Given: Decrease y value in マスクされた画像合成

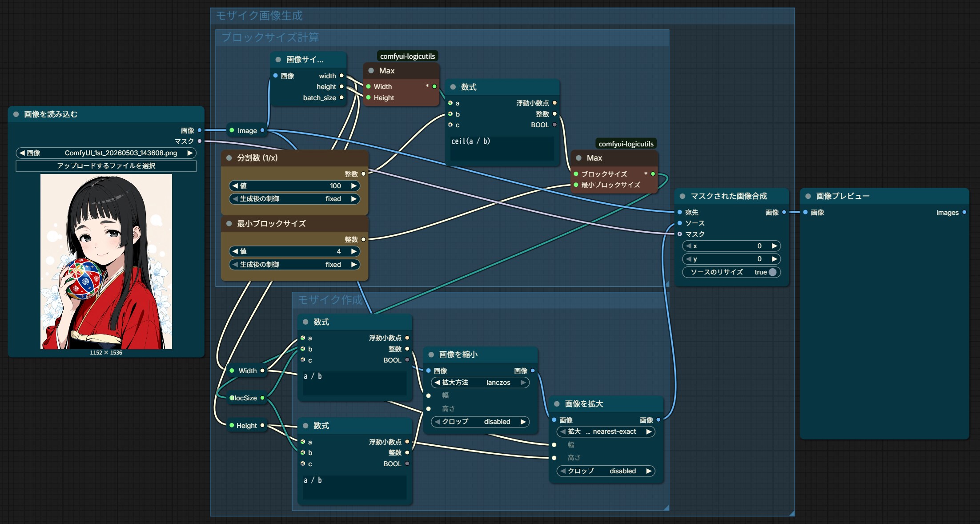Looking at the screenshot, I should point(688,259).
